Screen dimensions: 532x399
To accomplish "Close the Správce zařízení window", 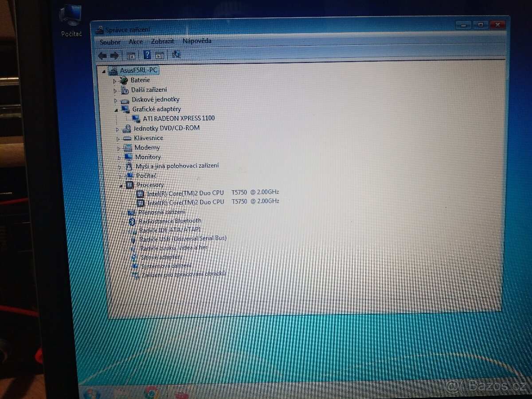I will (497, 25).
